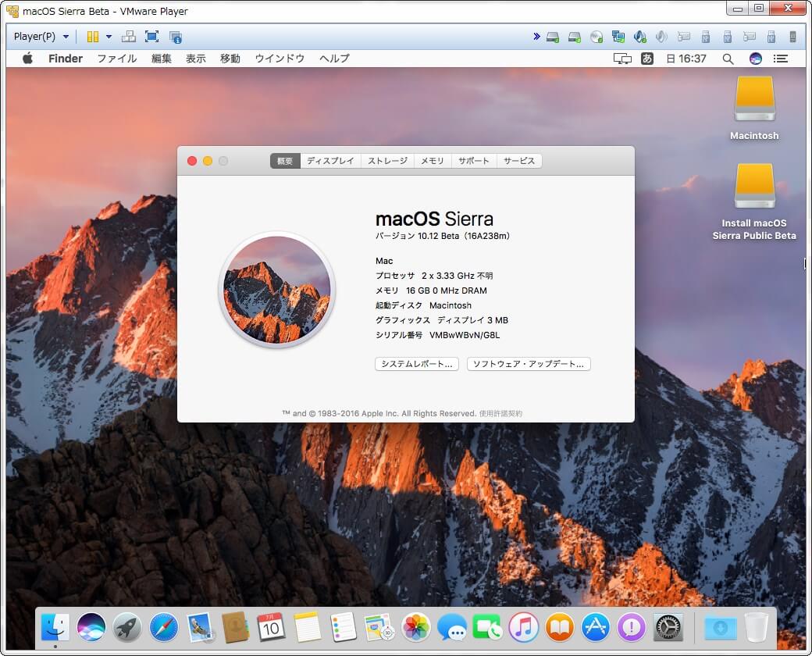This screenshot has height=656, width=812.
Task: Activate Siri from the Dock
Action: 91,627
